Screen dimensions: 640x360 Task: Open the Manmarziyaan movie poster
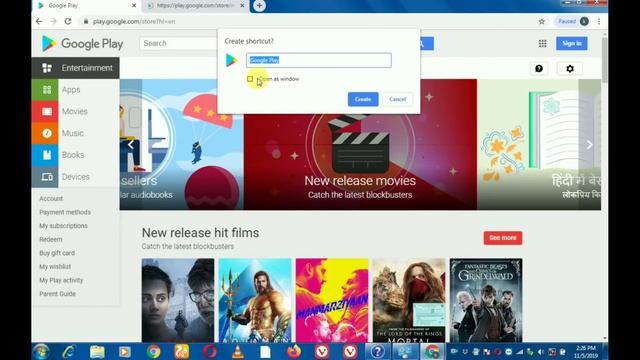332,300
